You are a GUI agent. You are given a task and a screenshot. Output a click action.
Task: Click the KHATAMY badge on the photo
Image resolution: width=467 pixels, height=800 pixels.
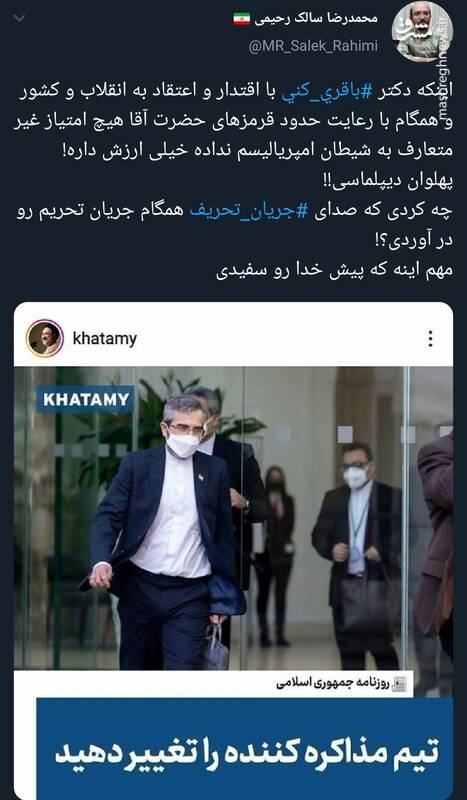86,399
